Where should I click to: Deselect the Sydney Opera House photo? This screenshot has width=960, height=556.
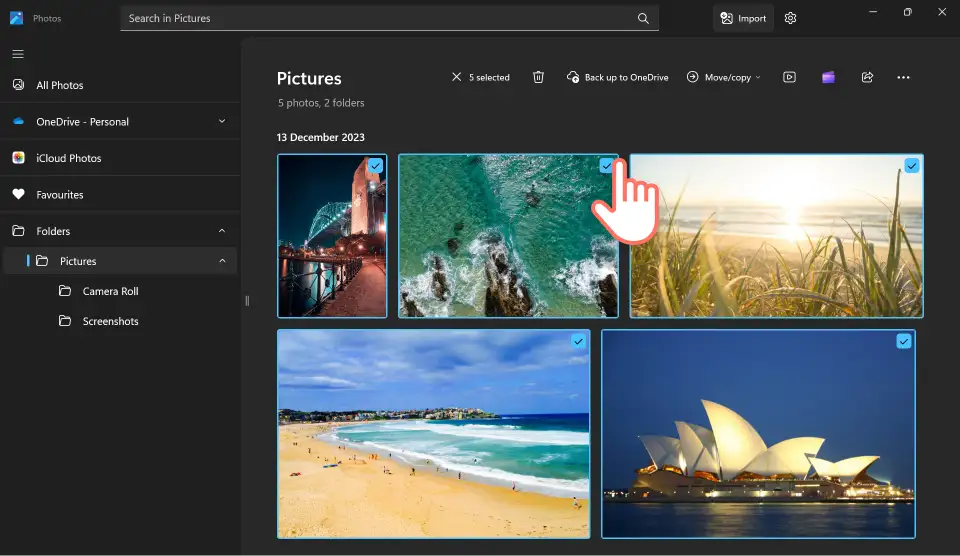(x=904, y=341)
